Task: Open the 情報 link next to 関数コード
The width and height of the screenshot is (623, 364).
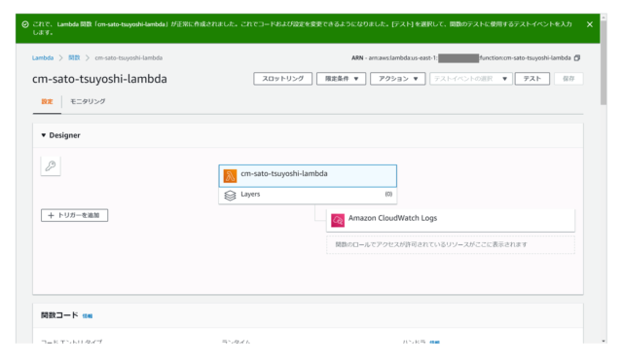Action: 88,316
